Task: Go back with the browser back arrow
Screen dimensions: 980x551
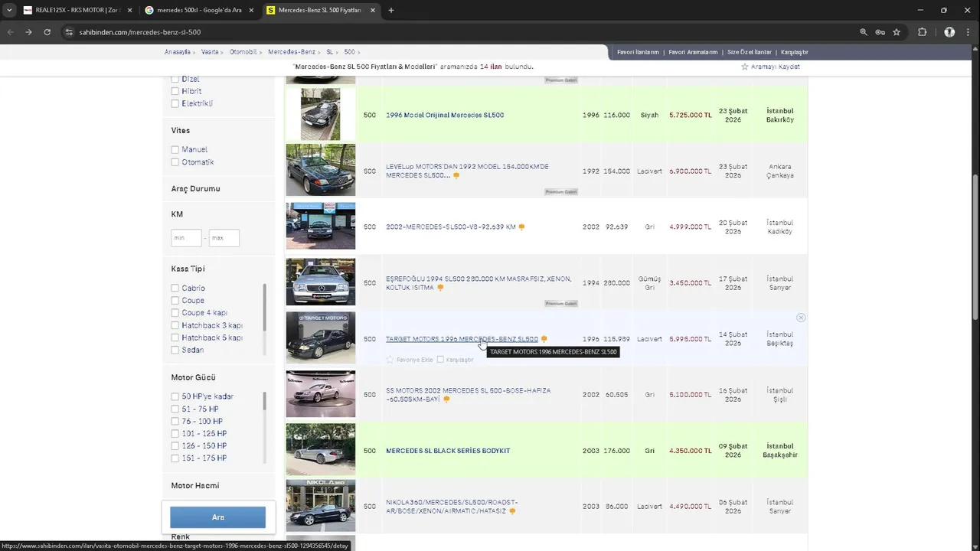Action: [10, 32]
